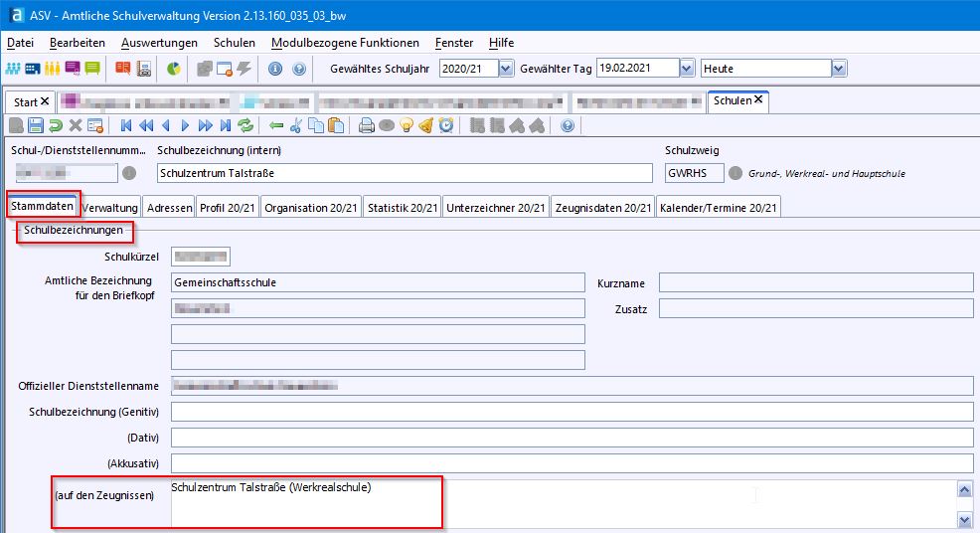Screen dimensions: 980x533
Task: Jump to the first record
Action: point(126,125)
